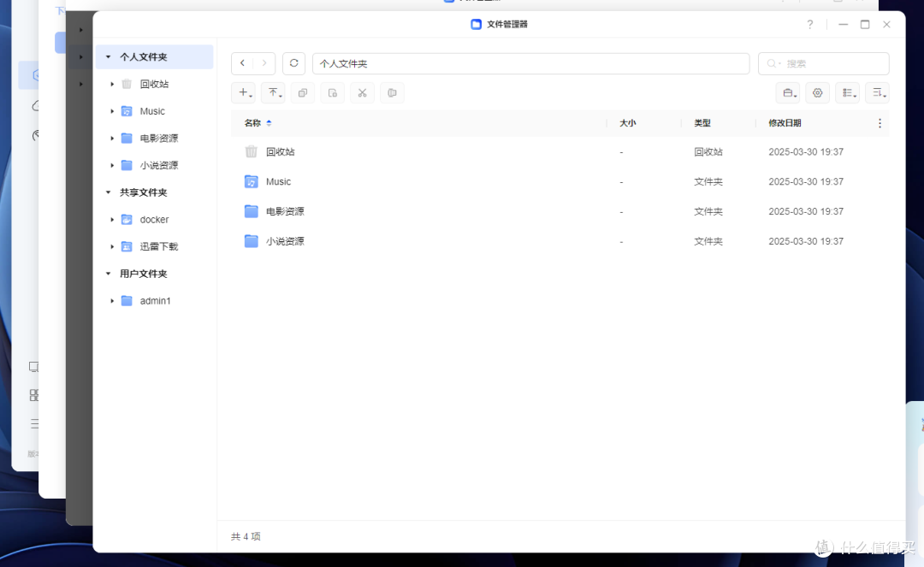Click inside the 搜索 search field
This screenshot has height=567, width=924.
823,63
